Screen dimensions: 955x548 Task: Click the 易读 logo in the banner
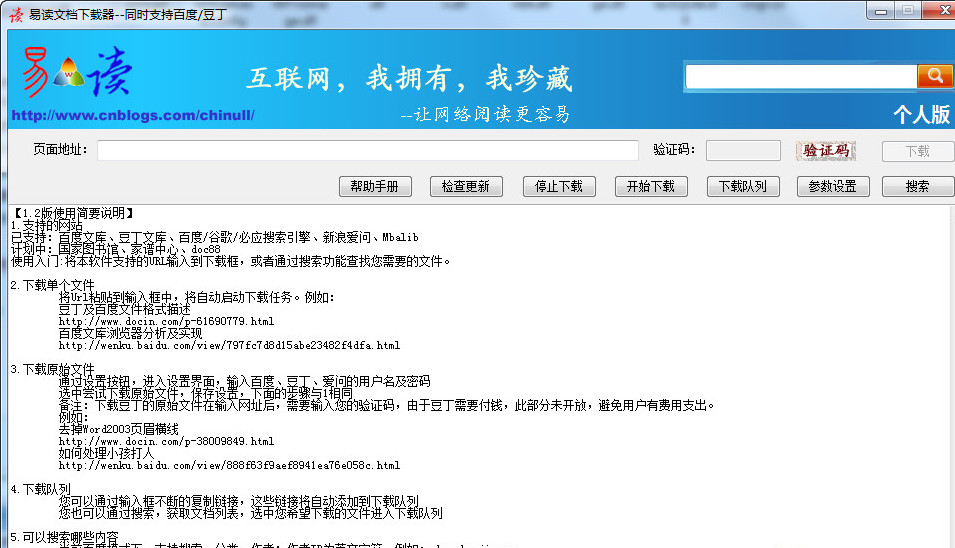pyautogui.click(x=77, y=73)
